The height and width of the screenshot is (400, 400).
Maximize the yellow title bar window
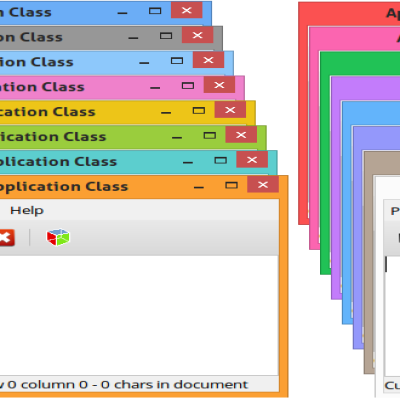tap(199, 110)
